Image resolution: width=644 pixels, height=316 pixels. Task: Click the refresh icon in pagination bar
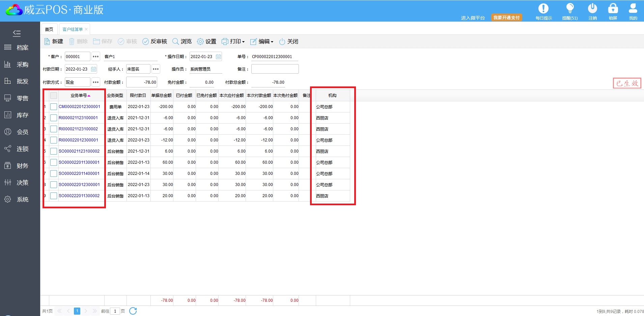pyautogui.click(x=133, y=311)
